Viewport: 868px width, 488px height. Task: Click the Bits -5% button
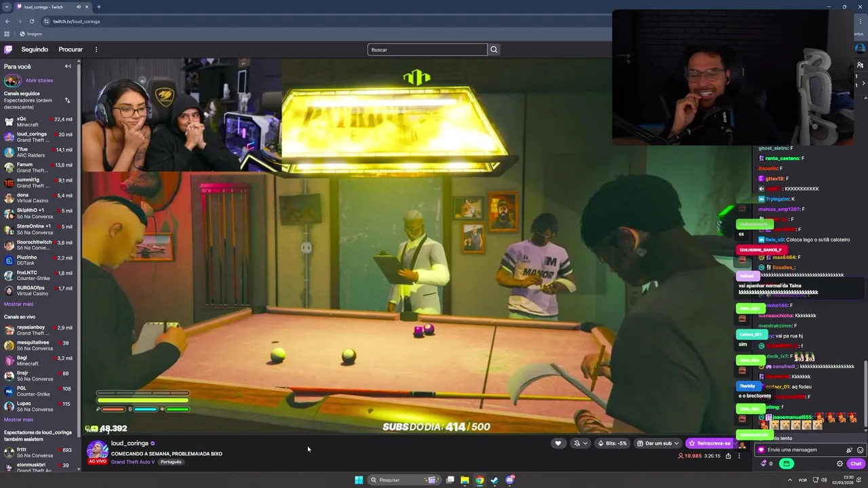coord(612,443)
